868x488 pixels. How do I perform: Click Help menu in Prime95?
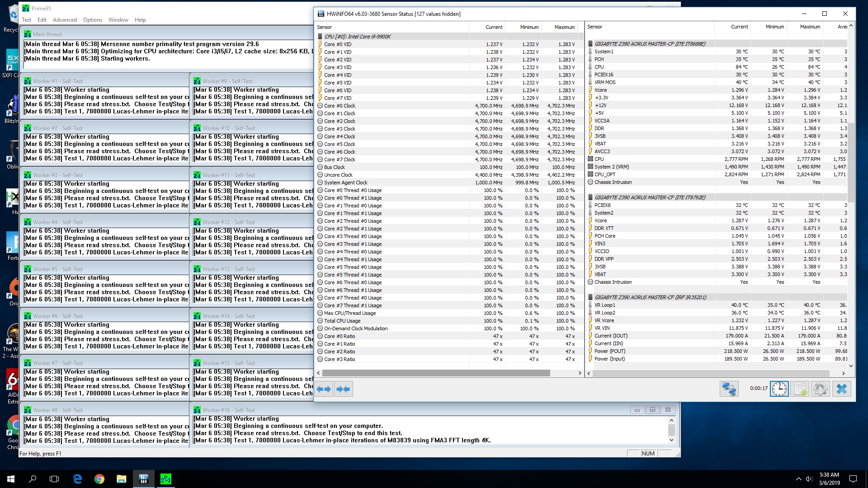click(x=140, y=20)
